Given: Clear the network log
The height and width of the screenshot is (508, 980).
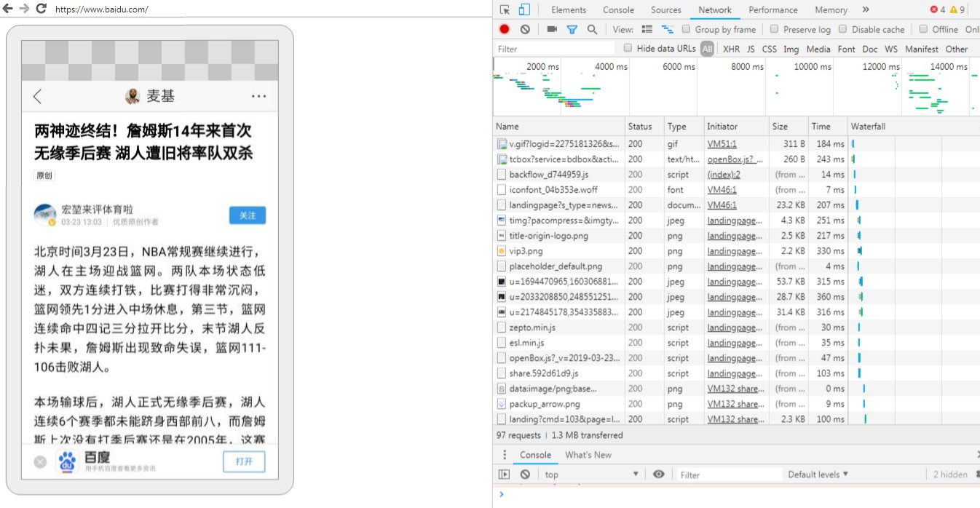Looking at the screenshot, I should point(525,29).
